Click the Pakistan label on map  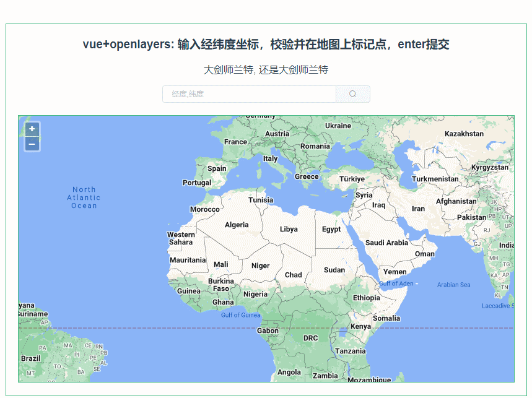[471, 217]
